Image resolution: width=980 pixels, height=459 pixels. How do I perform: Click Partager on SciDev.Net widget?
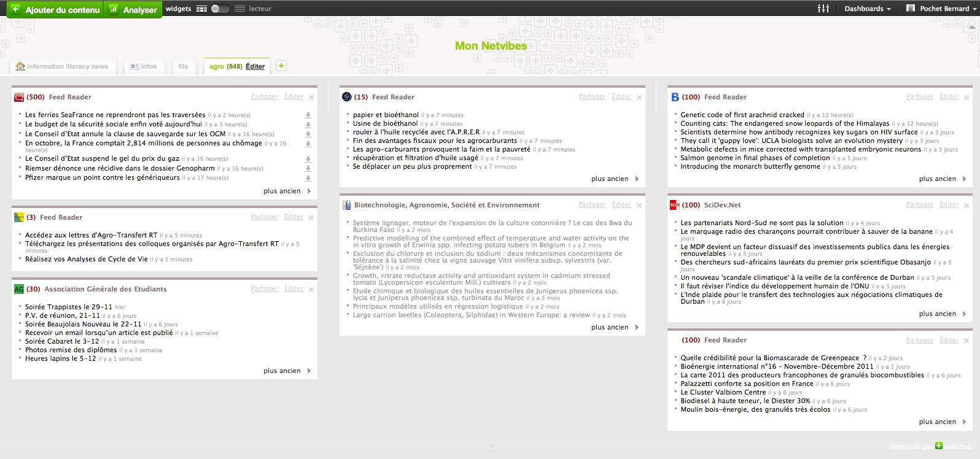[920, 205]
